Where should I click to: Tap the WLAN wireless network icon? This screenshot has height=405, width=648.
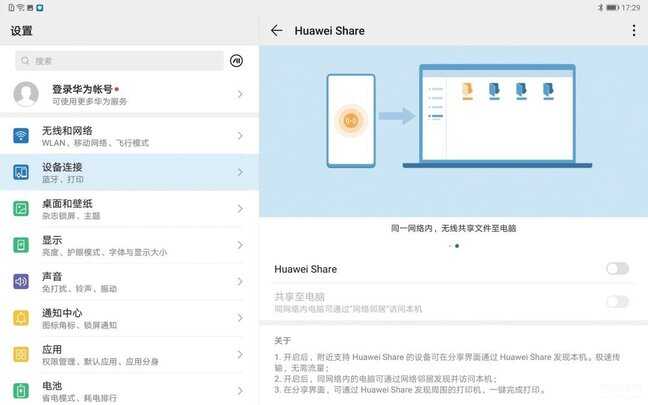click(21, 136)
